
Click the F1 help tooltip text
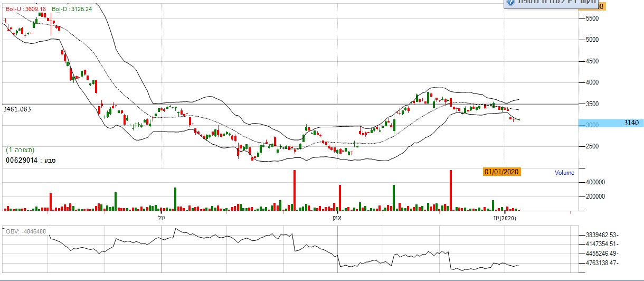(x=554, y=3)
